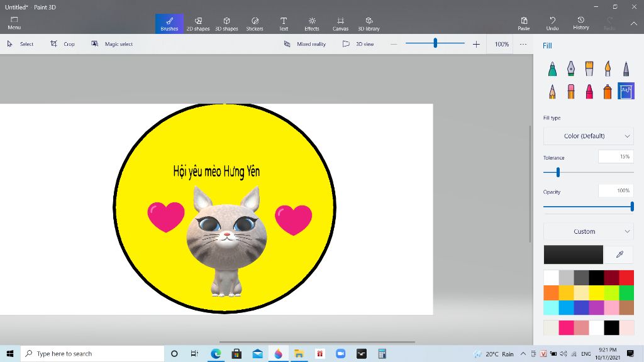Pick the red color swatch

pyautogui.click(x=627, y=278)
